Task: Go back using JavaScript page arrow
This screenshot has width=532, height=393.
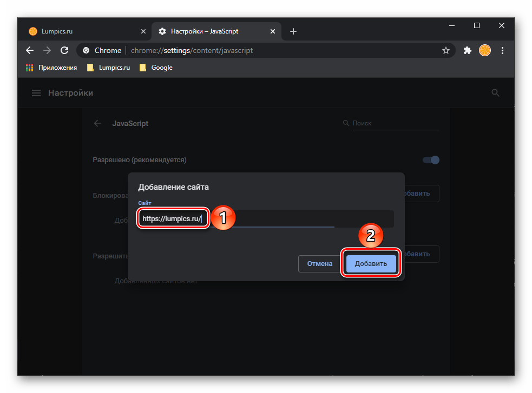Action: [97, 123]
